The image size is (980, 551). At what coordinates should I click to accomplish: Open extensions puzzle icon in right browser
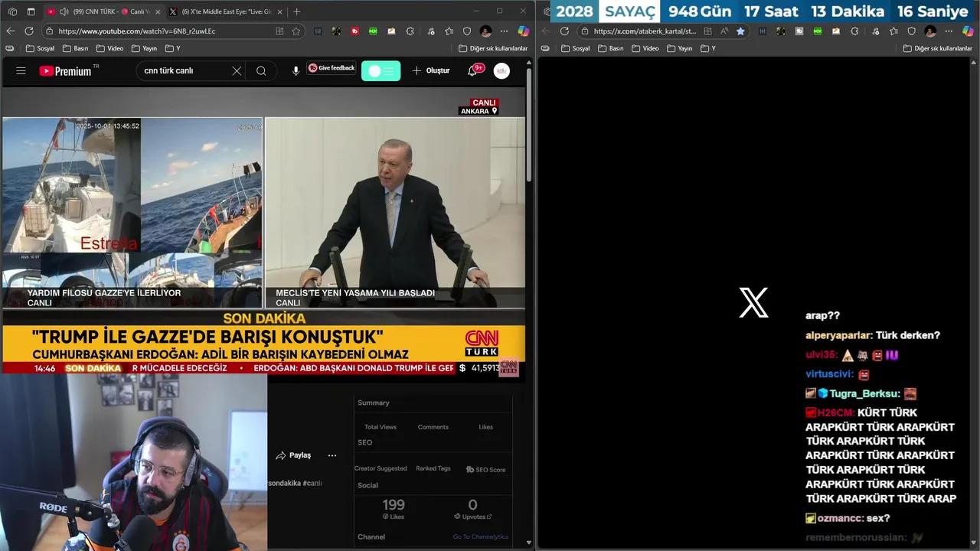click(x=855, y=31)
